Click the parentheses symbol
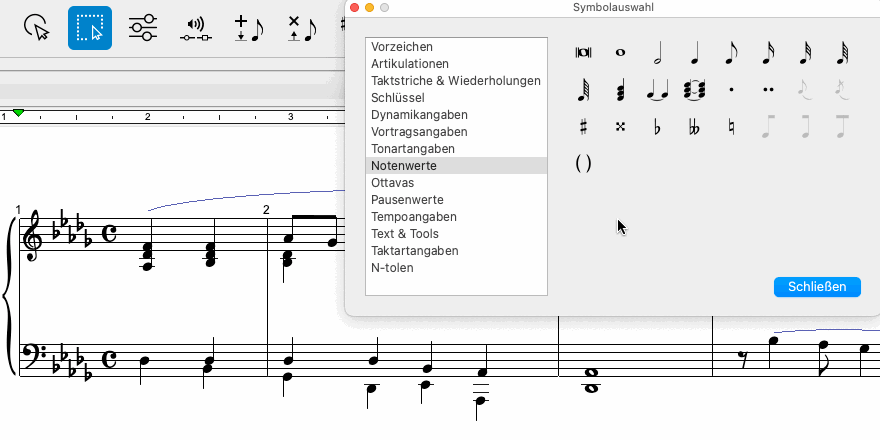The height and width of the screenshot is (440, 880). 583,163
